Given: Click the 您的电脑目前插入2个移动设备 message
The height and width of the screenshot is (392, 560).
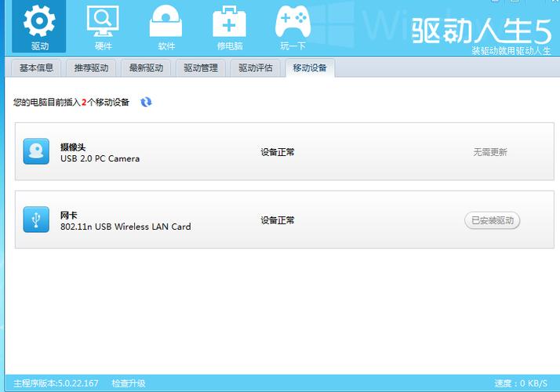Looking at the screenshot, I should pos(71,103).
